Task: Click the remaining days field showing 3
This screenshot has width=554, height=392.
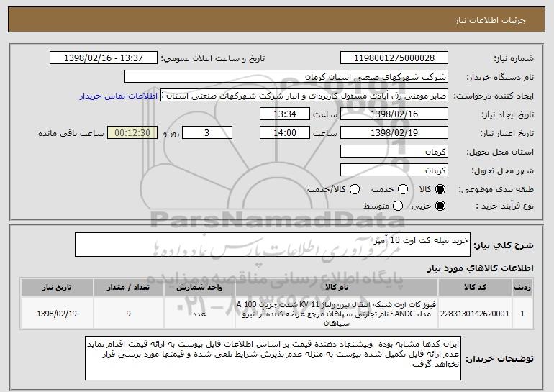Action: click(207, 133)
